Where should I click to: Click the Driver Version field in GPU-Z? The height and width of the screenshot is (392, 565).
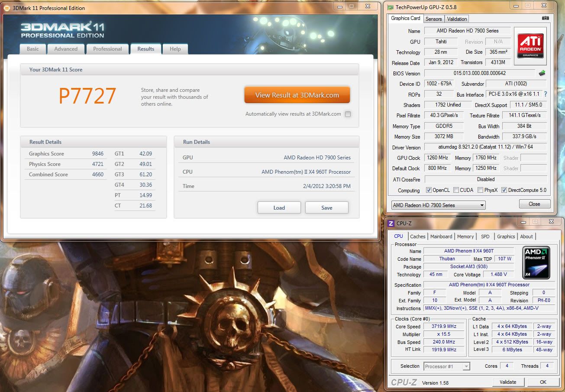point(485,147)
